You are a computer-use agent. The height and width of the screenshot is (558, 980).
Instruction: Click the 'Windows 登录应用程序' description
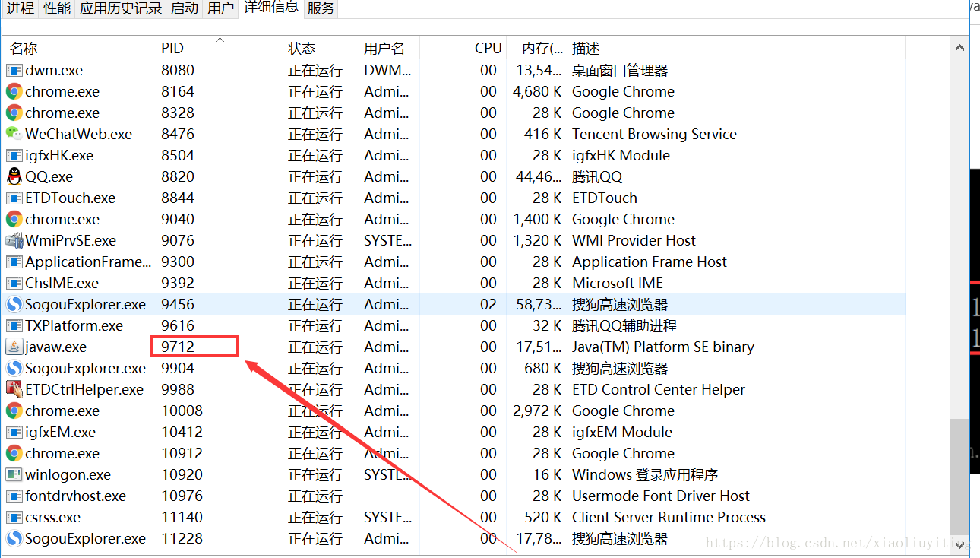[645, 474]
